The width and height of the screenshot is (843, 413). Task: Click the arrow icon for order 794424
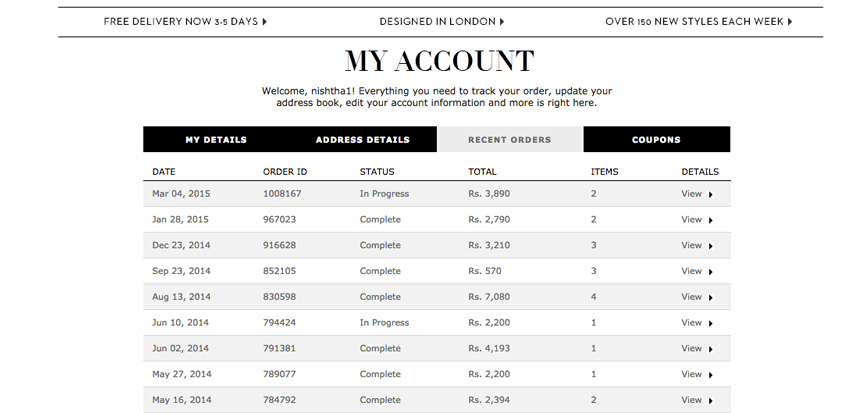pyautogui.click(x=711, y=324)
